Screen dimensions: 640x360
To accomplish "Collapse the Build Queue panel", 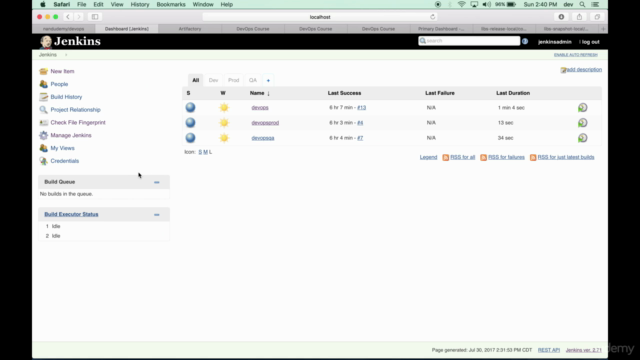I will (157, 182).
